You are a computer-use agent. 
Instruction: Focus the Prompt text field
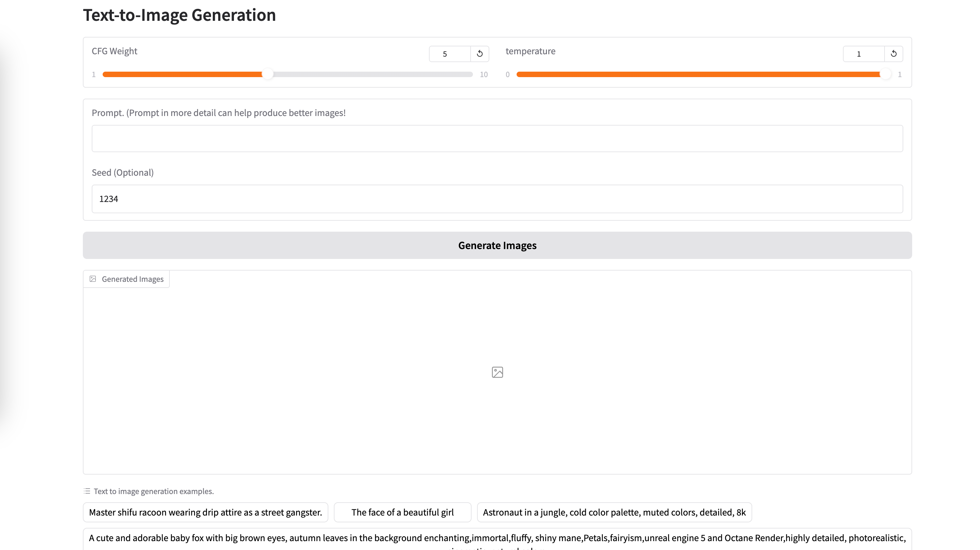pyautogui.click(x=497, y=139)
